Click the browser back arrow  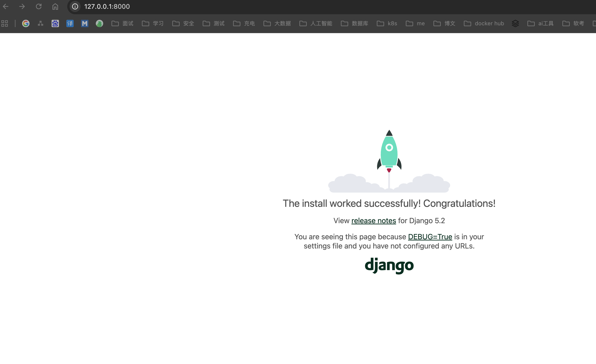pyautogui.click(x=6, y=6)
